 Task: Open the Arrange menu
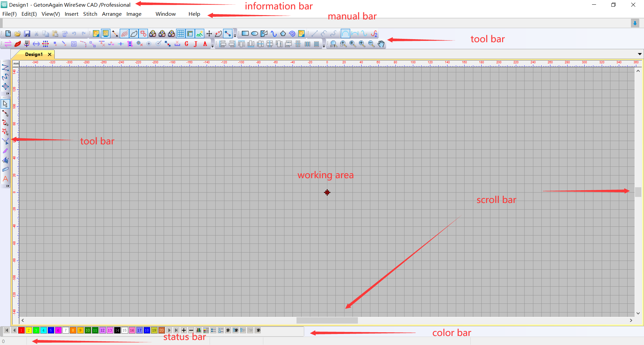(x=112, y=14)
